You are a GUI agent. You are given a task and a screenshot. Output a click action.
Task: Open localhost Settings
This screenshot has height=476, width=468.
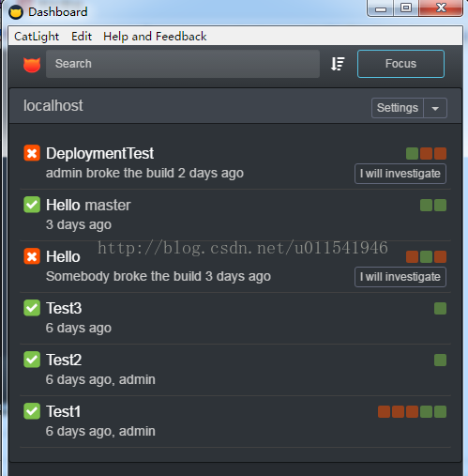tap(398, 108)
